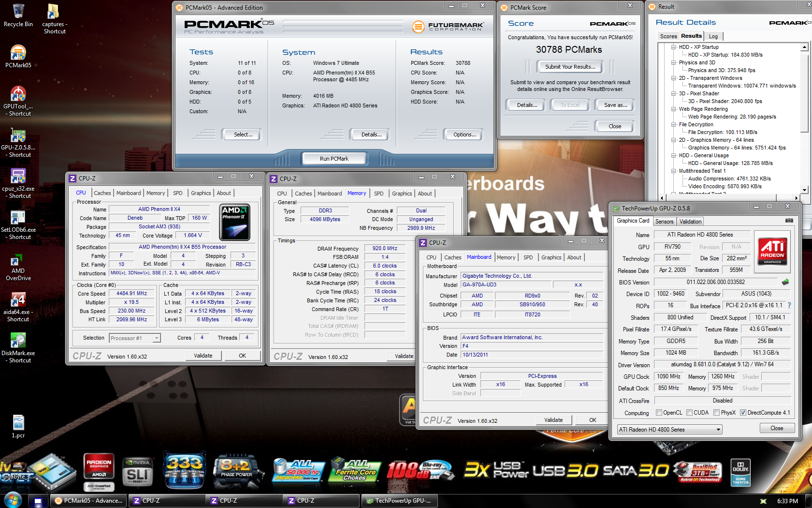Screen dimensions: 812x508
Task: Click the GPU-Z BIOS save chip icon
Action: [785, 282]
